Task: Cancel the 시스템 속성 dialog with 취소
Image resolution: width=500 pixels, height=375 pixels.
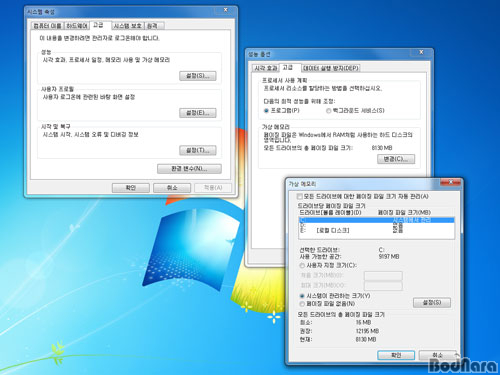Action: click(172, 188)
